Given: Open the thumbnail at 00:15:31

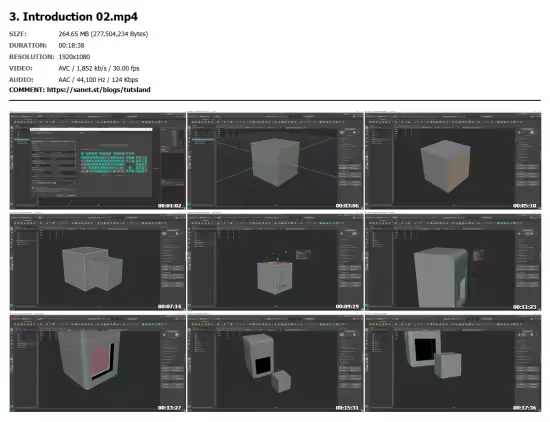Looking at the screenshot, I should tap(275, 363).
